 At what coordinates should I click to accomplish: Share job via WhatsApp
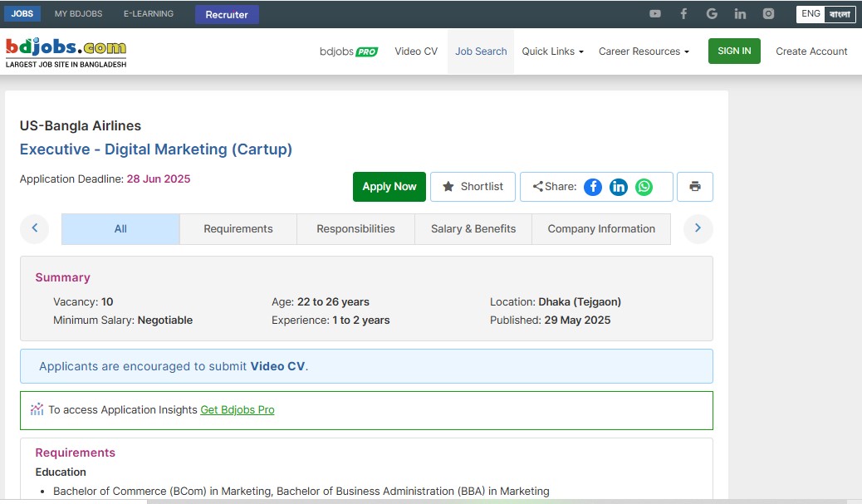point(644,187)
